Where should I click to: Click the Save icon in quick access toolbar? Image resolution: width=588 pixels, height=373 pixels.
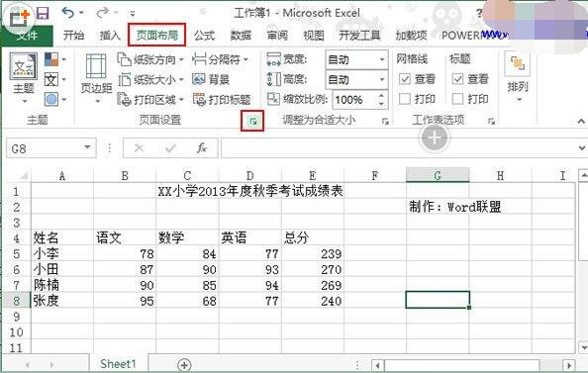point(43,14)
